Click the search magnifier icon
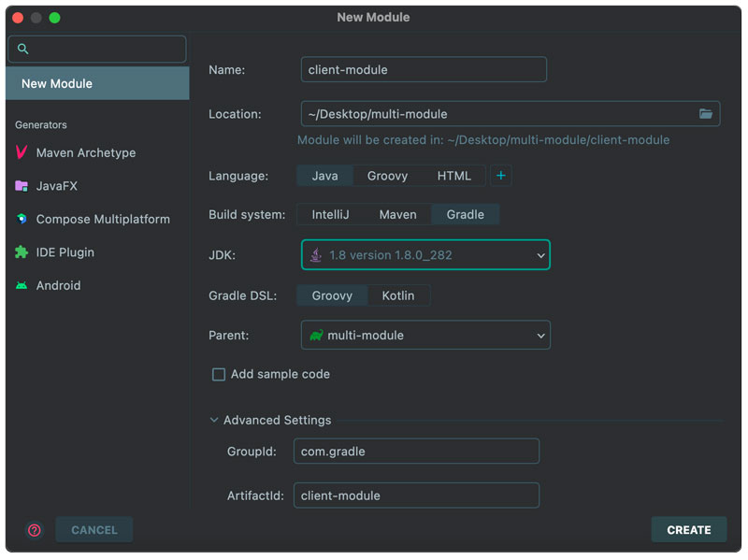This screenshot has height=560, width=748. tap(22, 49)
